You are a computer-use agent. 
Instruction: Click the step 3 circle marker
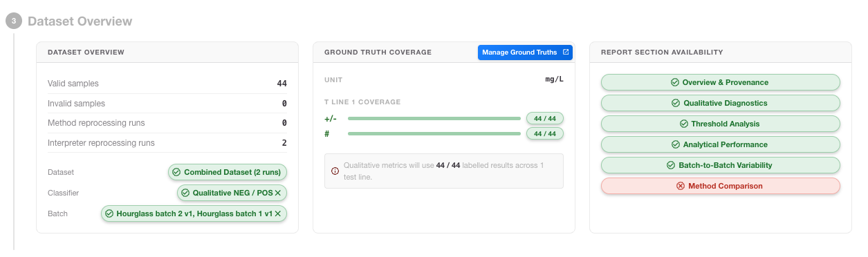pos(14,21)
